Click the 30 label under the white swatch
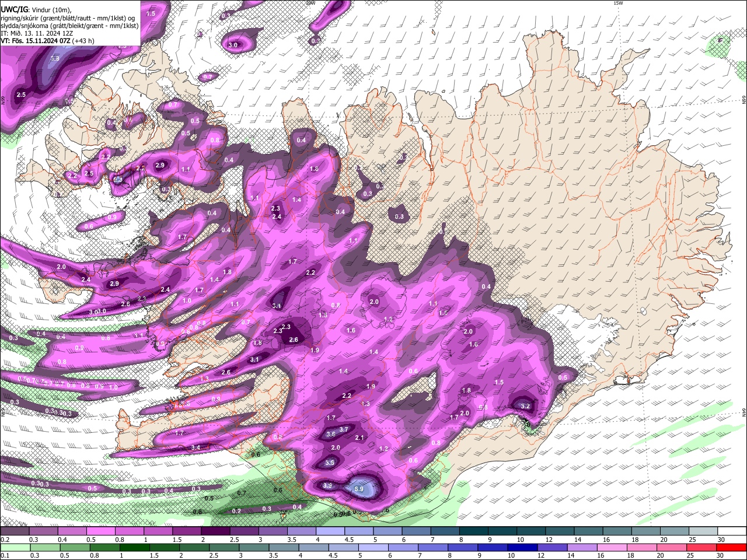Screen dimensions: 747x560 (721, 540)
